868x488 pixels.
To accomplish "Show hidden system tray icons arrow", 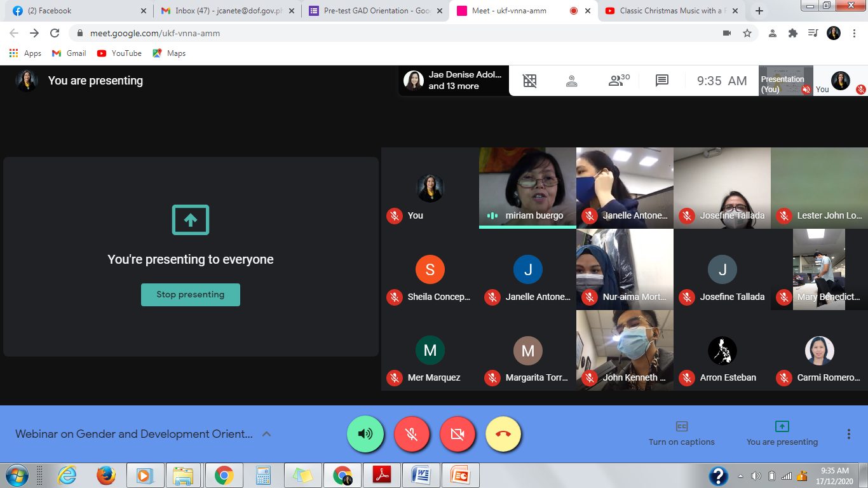I will 740,476.
